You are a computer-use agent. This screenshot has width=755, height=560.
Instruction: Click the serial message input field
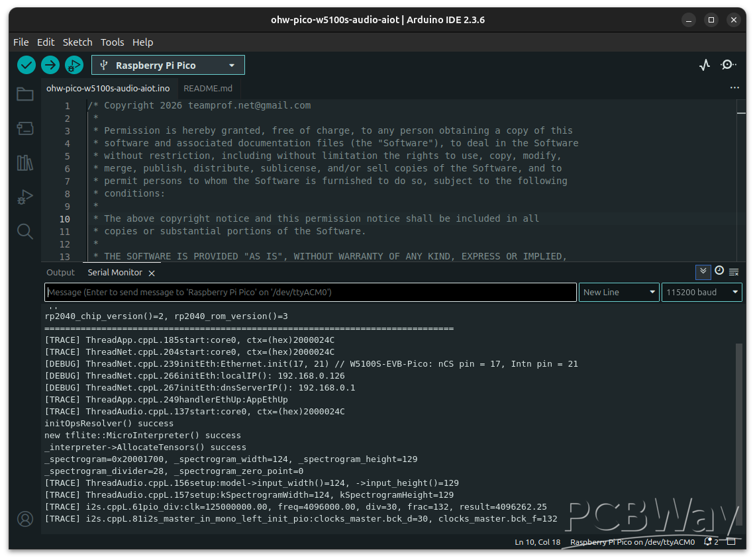pyautogui.click(x=310, y=292)
